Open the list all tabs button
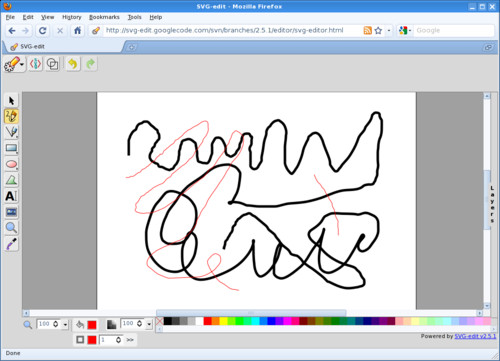 (488, 47)
